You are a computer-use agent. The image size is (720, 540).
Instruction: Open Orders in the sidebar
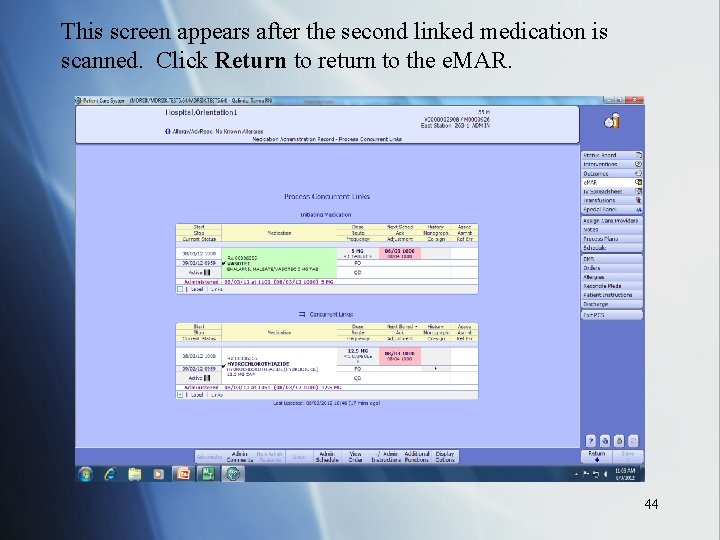(612, 268)
